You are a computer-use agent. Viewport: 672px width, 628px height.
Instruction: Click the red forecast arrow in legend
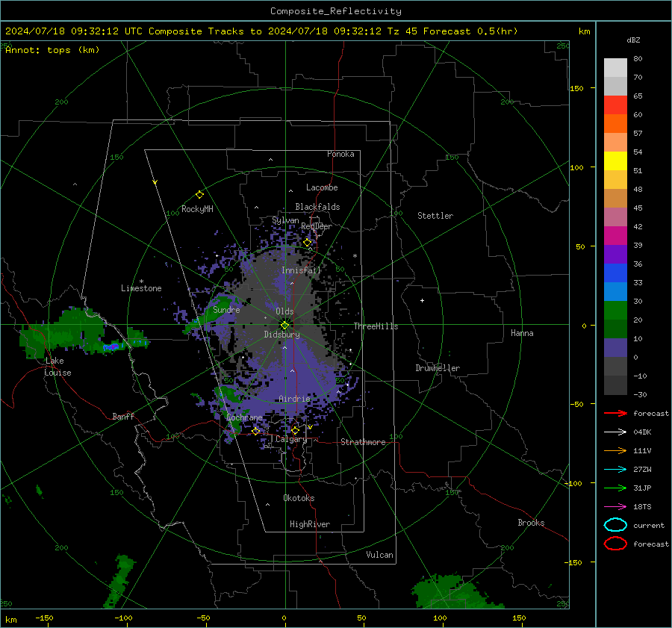[615, 413]
